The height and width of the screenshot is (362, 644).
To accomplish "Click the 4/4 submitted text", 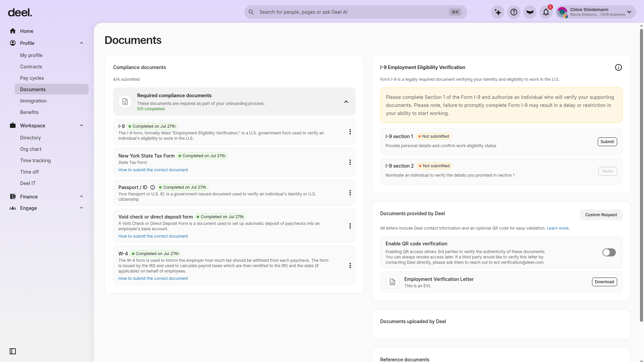I will click(x=126, y=79).
